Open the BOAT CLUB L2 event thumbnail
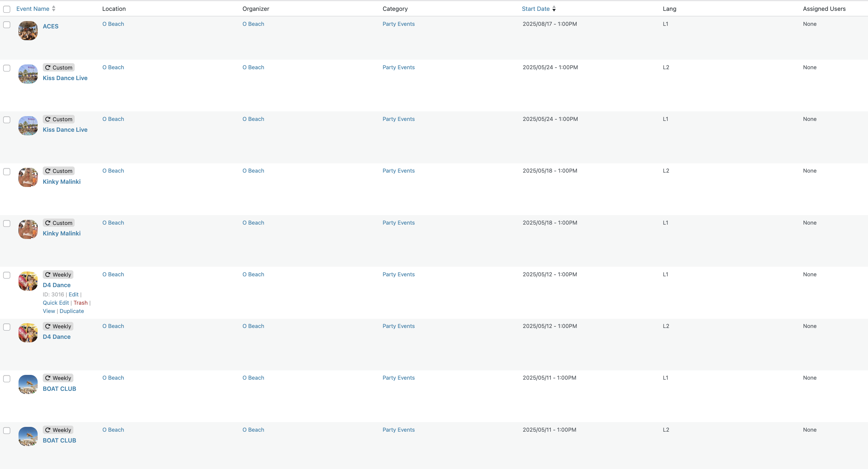This screenshot has width=868, height=469. click(x=28, y=436)
